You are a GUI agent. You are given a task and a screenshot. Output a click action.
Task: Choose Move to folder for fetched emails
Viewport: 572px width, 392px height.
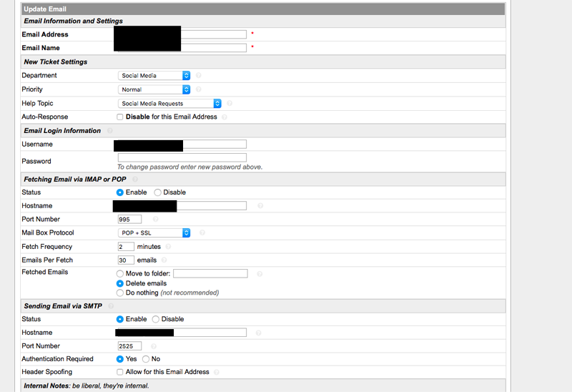pyautogui.click(x=119, y=273)
